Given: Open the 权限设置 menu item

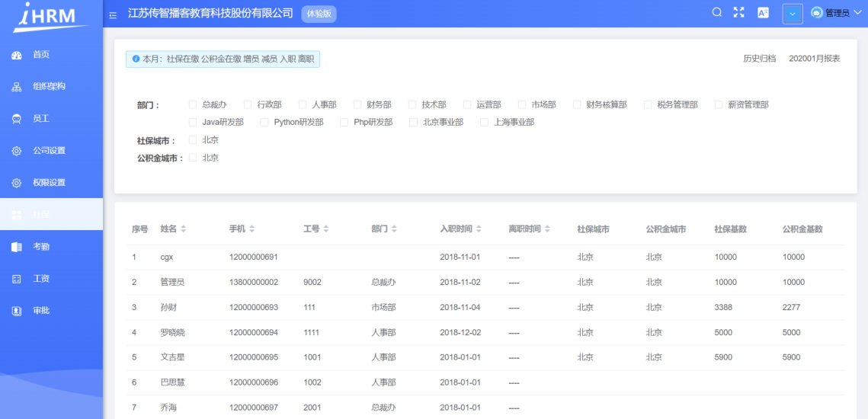Looking at the screenshot, I should click(52, 183).
